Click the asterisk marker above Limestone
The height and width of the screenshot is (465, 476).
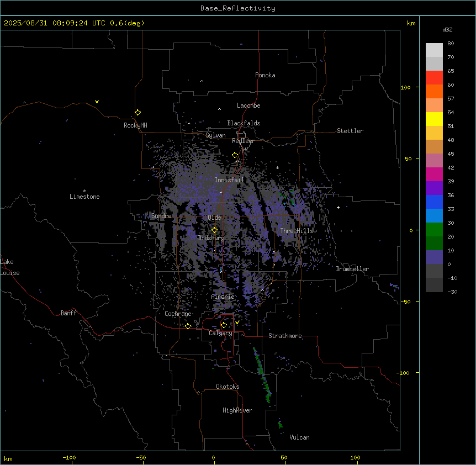click(84, 191)
